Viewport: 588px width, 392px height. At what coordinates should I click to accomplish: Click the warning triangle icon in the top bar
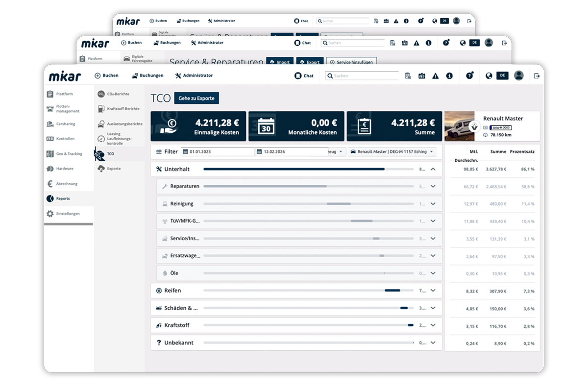click(x=435, y=76)
